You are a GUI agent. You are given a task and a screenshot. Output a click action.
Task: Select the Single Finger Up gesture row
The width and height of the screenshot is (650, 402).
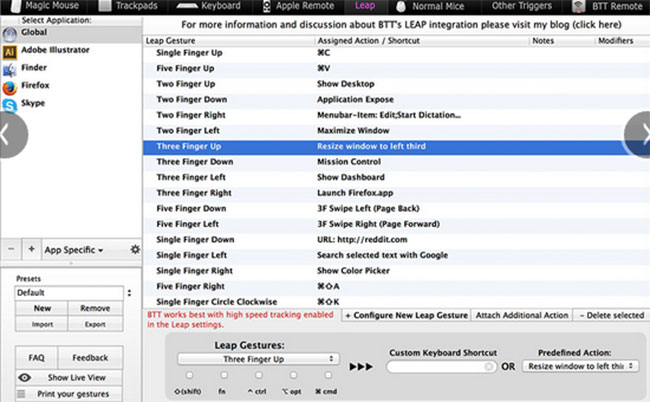396,53
